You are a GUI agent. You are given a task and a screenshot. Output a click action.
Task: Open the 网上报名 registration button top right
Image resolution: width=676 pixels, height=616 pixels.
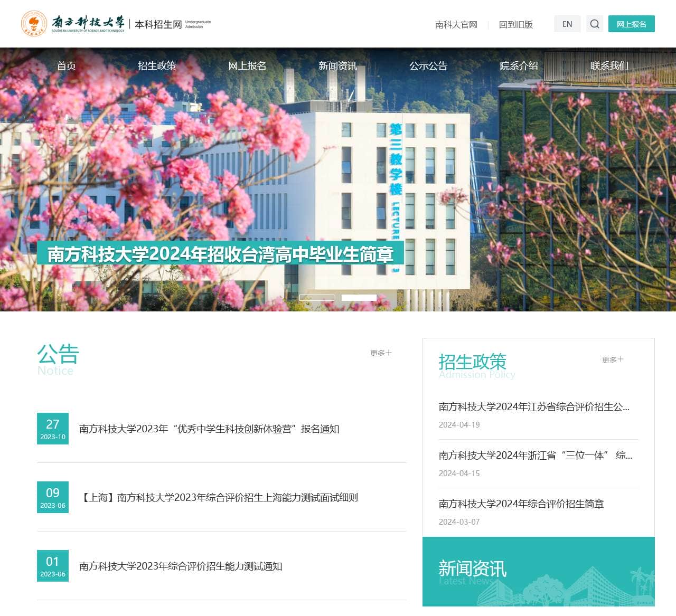(x=632, y=24)
